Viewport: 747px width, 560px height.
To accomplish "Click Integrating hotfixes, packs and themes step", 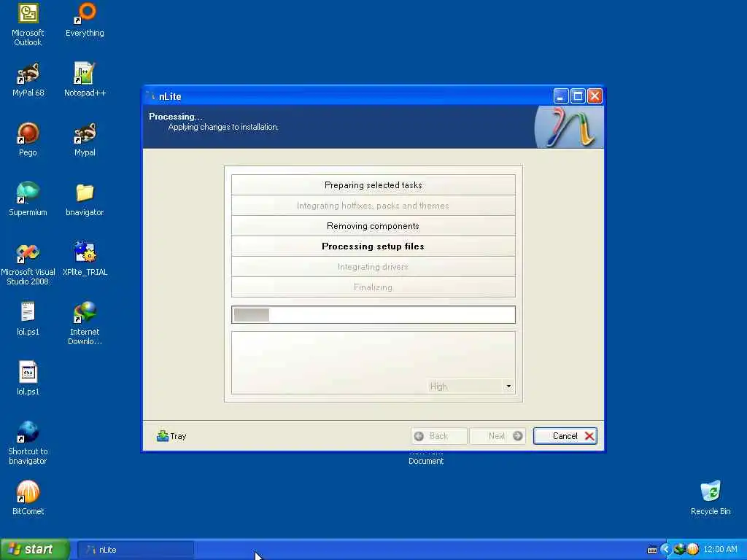I will coord(373,206).
